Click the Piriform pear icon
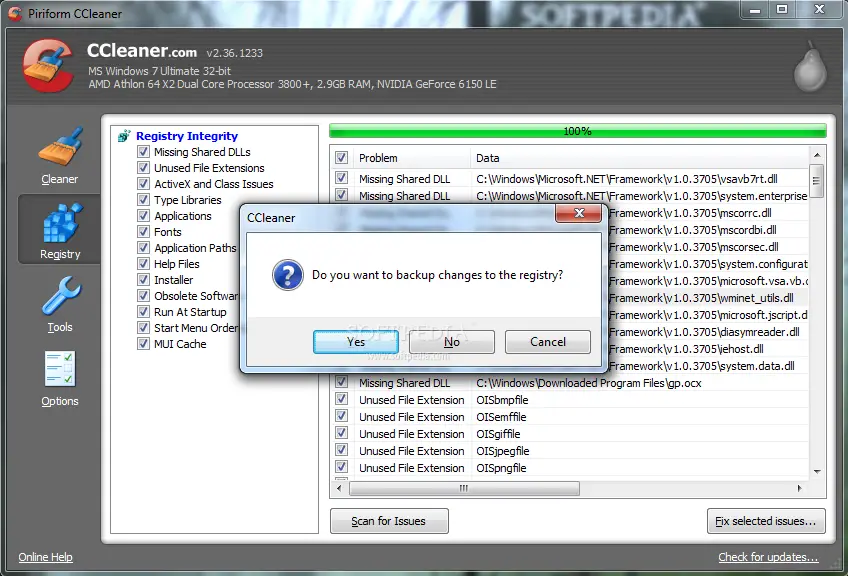 [x=808, y=66]
